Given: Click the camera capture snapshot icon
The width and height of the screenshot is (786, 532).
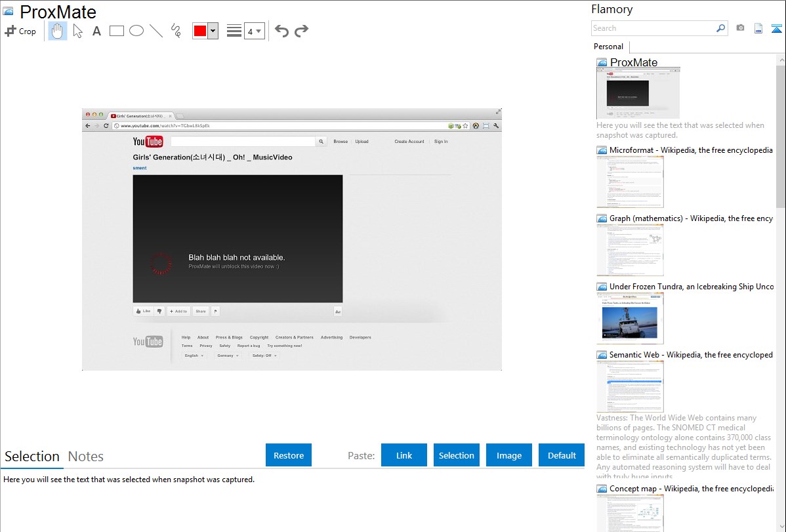Looking at the screenshot, I should click(740, 28).
